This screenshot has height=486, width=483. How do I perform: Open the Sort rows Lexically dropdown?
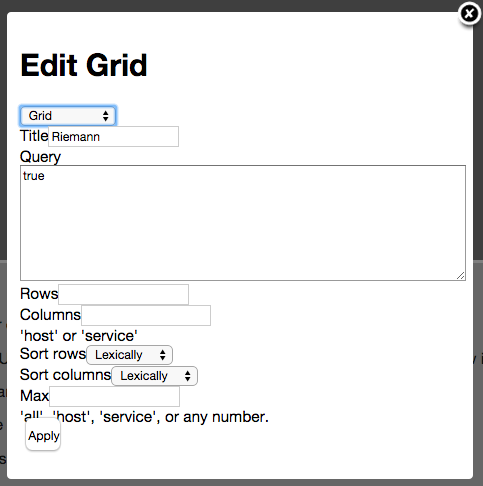coord(130,355)
